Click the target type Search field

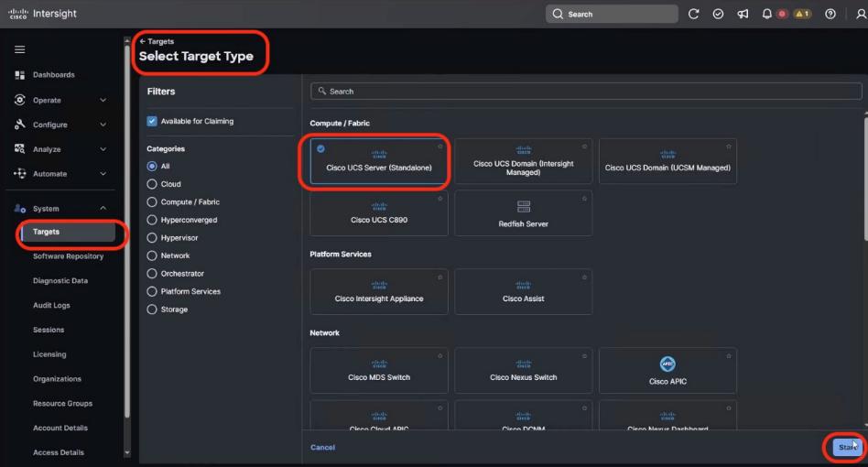[586, 92]
